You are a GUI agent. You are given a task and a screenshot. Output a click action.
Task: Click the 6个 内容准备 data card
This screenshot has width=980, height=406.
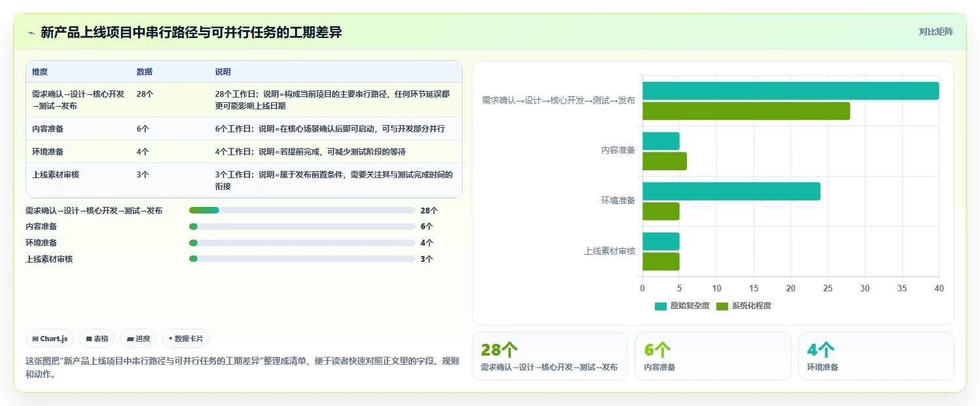[713, 356]
